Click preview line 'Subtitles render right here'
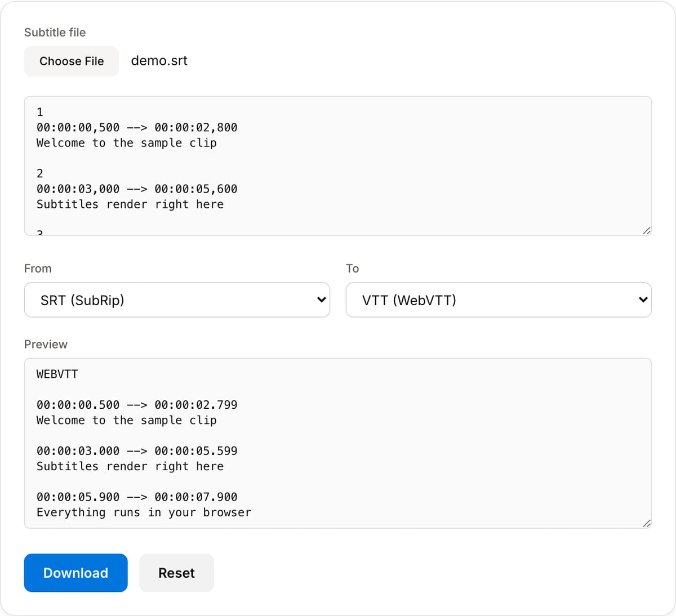The image size is (676, 616). click(x=130, y=466)
